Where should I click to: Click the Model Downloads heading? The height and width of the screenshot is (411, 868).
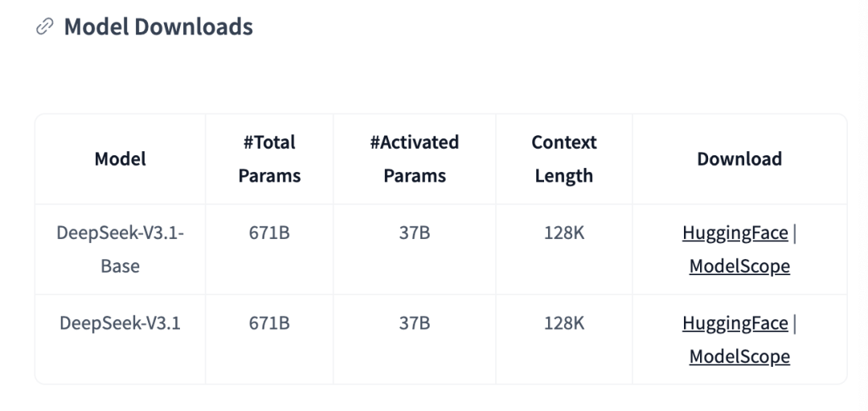point(158,27)
